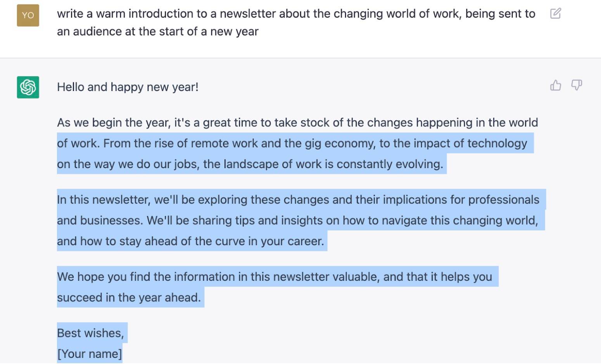Click the user prompt text about newsletter introduction

click(296, 22)
